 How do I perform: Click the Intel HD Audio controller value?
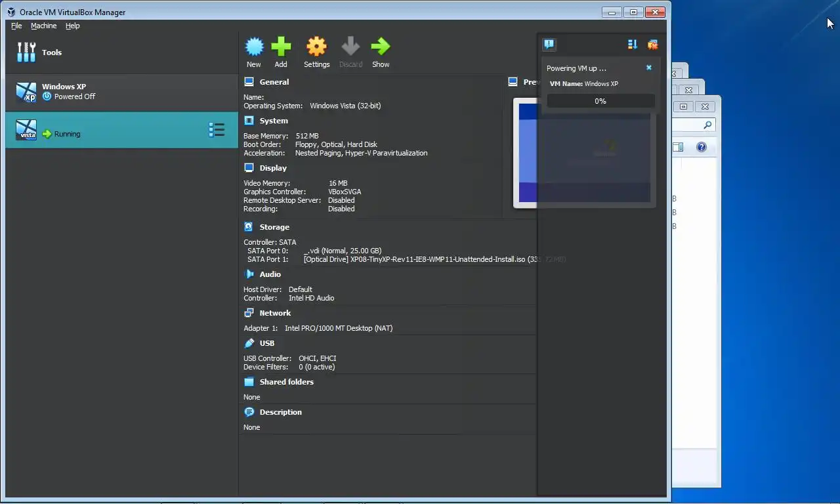pos(311,298)
